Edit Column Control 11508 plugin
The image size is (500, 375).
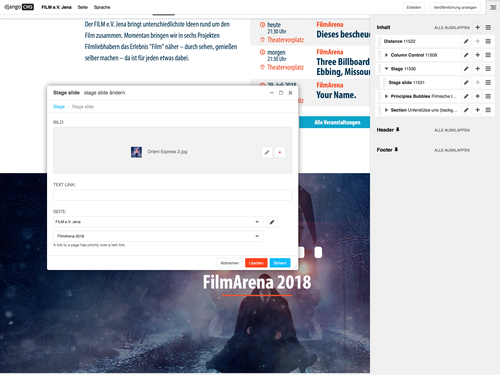pos(466,55)
